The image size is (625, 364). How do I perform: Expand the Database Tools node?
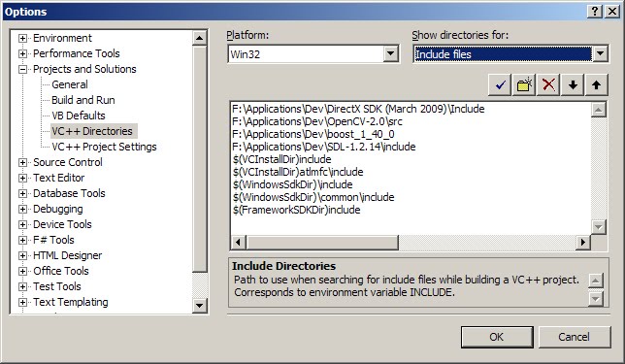(22, 194)
